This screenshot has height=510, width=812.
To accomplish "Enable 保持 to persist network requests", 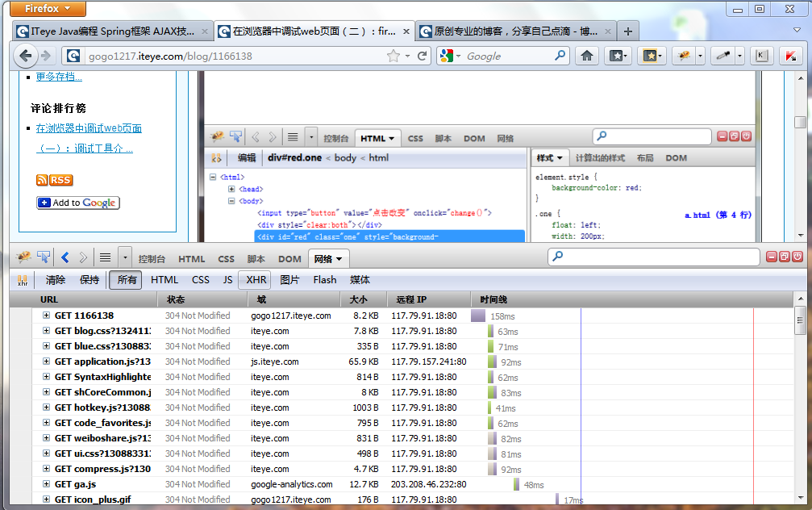I will coord(90,279).
